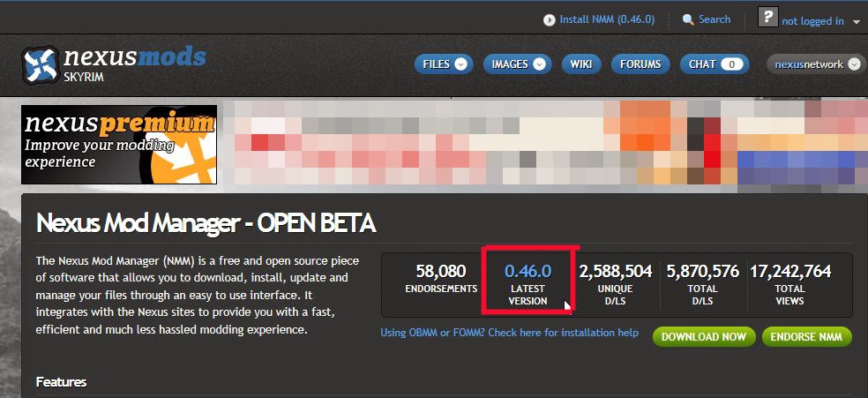The image size is (868, 398).
Task: Go to the FORUMS page
Action: [640, 64]
